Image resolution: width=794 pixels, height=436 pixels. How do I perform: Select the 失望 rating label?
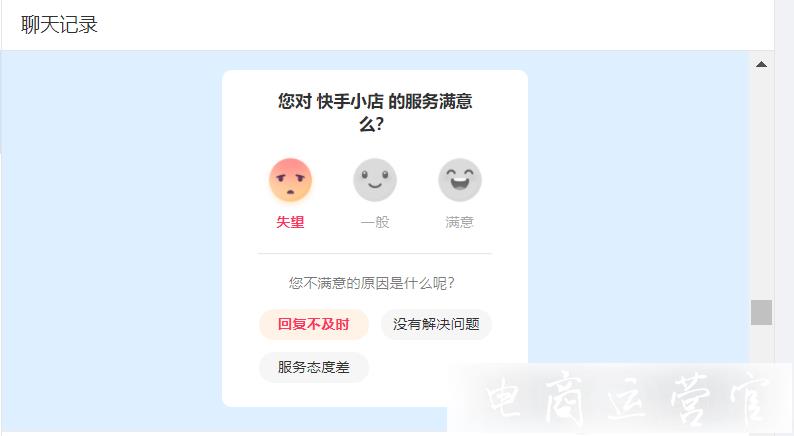[290, 222]
